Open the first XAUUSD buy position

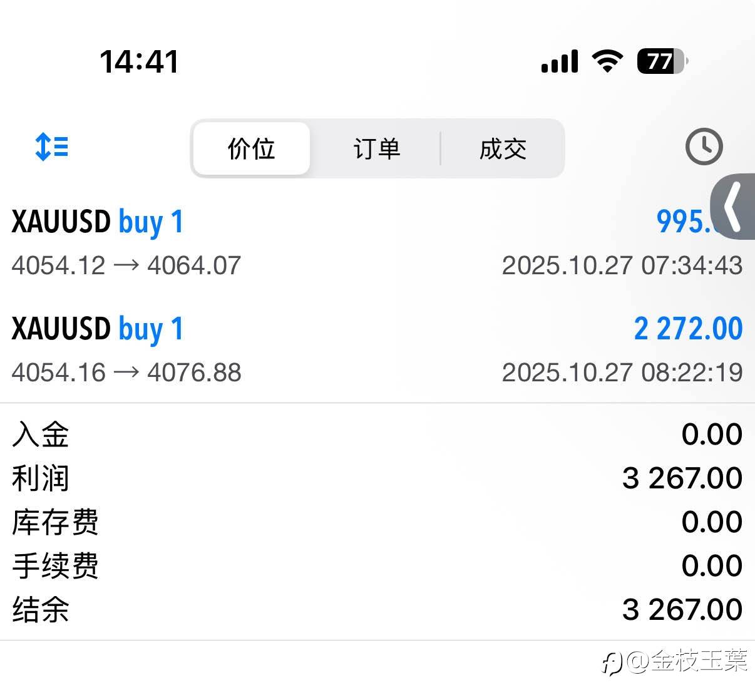click(98, 222)
